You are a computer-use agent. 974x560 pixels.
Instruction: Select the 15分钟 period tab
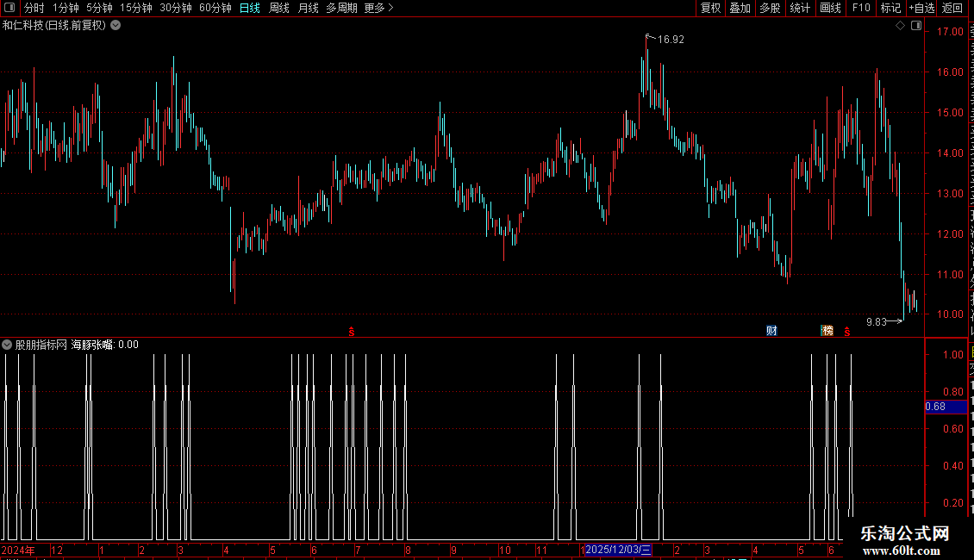pos(136,8)
